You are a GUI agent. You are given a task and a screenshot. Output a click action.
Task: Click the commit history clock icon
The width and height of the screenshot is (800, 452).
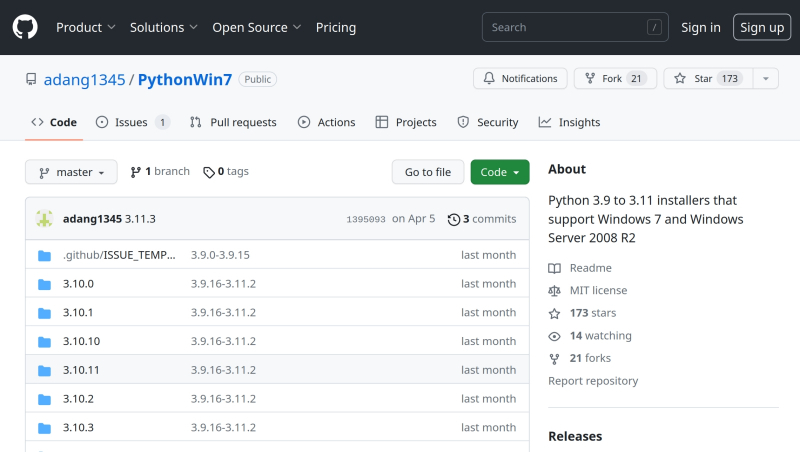pyautogui.click(x=454, y=219)
